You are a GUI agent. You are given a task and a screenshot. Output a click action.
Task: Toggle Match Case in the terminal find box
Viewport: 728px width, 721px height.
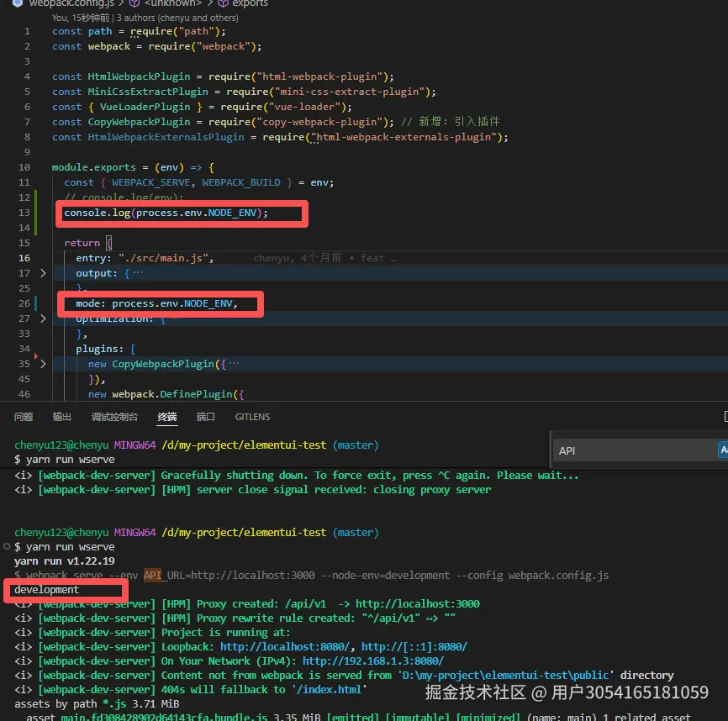coord(723,450)
